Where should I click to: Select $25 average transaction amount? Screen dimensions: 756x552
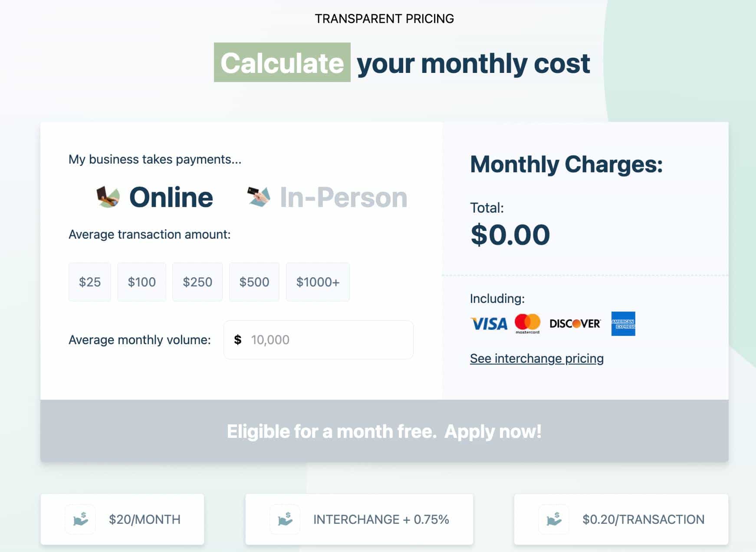(x=90, y=282)
